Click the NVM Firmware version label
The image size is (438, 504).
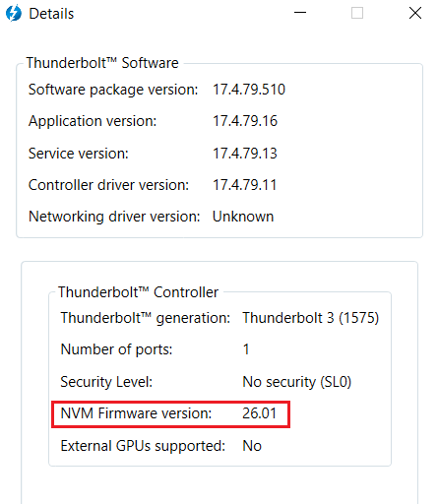coord(136,413)
